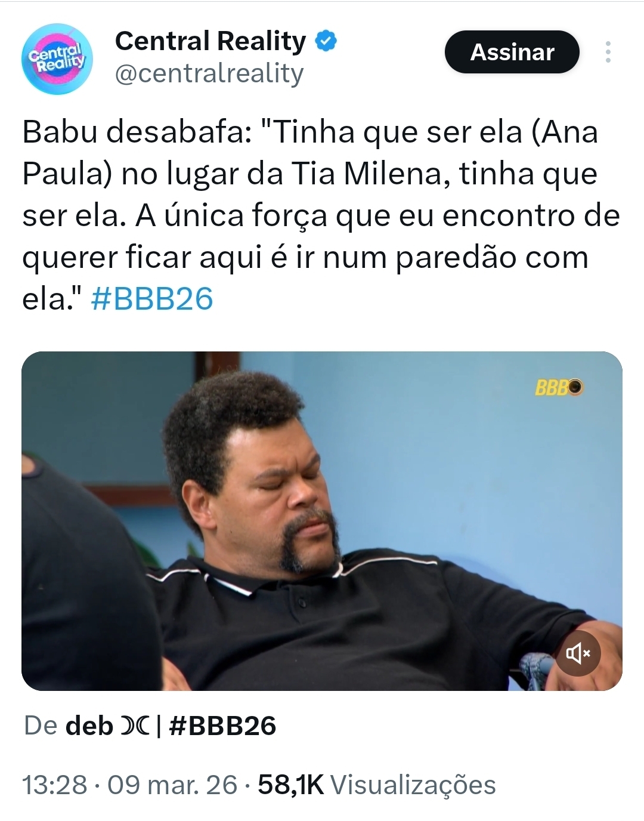Image resolution: width=644 pixels, height=821 pixels.
Task: Click the tweet text starting Babu desabafa
Action: click(x=321, y=215)
